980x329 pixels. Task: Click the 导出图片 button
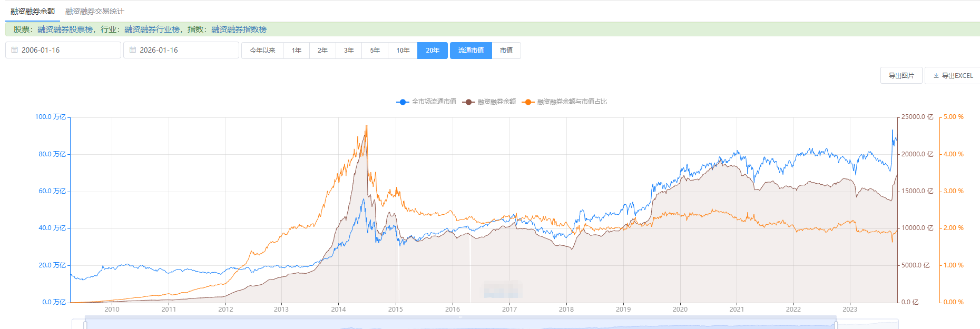coord(901,76)
